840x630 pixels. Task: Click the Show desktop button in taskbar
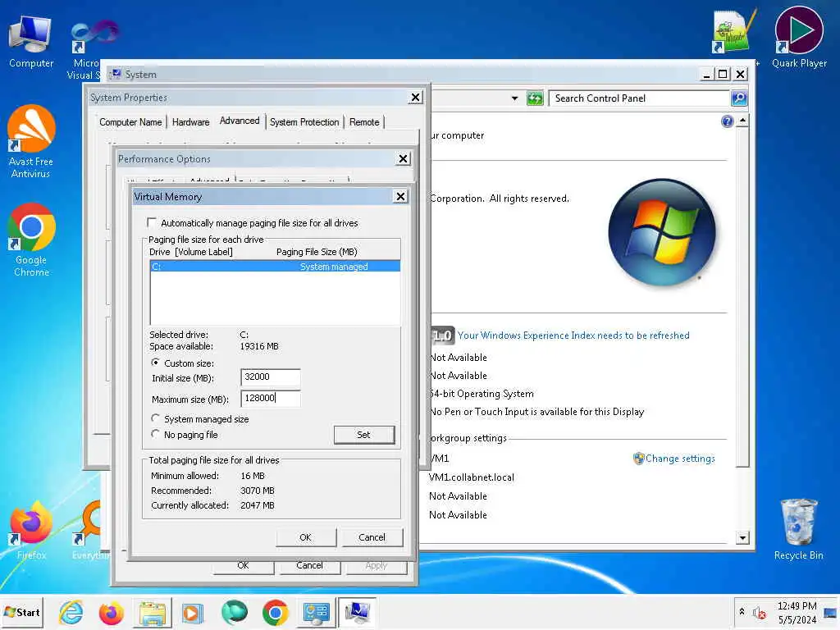point(830,612)
